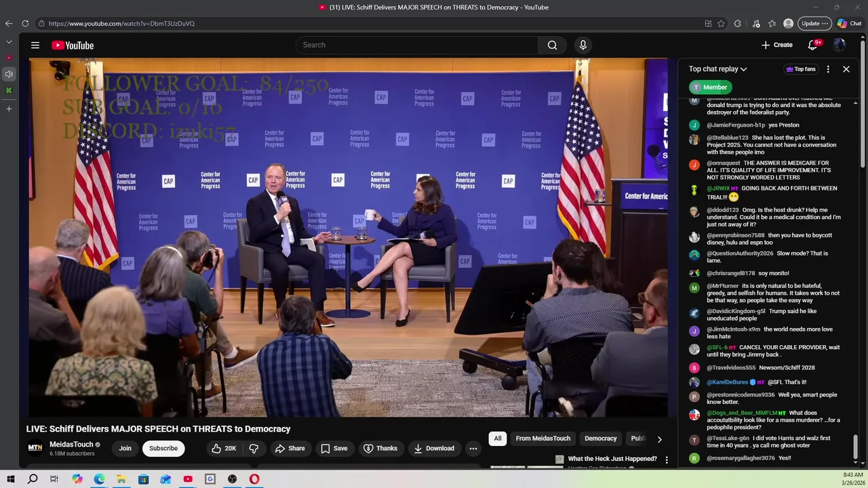Switch to the green K vertical tab
Screen dimensions: 868x488
click(x=9, y=90)
